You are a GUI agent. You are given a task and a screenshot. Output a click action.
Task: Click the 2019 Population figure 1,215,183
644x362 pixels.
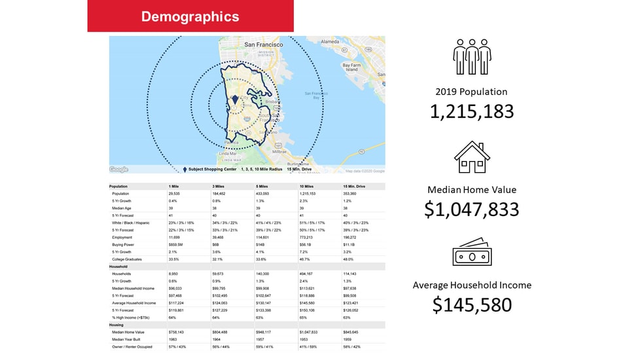(x=471, y=111)
